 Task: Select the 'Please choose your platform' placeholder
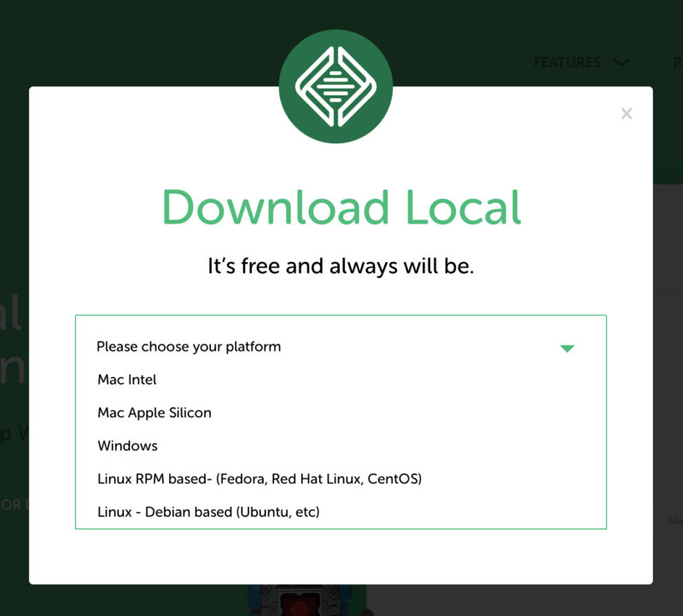tap(189, 346)
